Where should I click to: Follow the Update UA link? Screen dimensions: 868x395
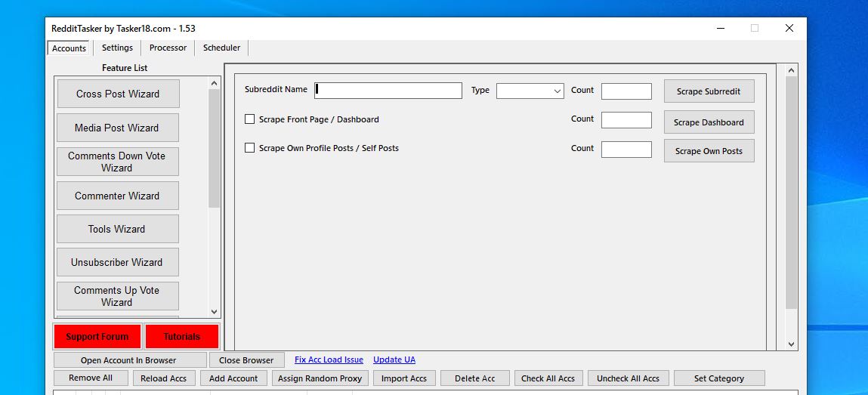pos(394,360)
